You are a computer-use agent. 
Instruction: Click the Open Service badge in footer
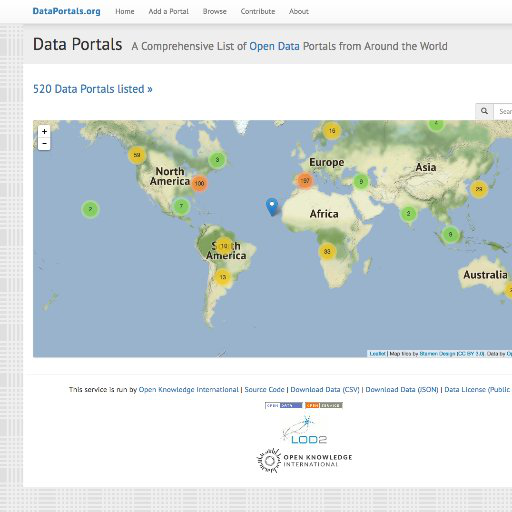[324, 405]
